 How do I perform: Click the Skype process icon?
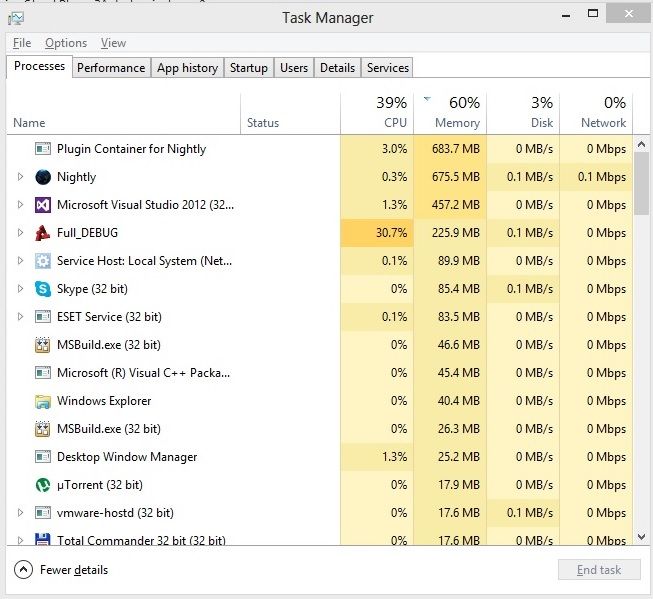pyautogui.click(x=43, y=289)
